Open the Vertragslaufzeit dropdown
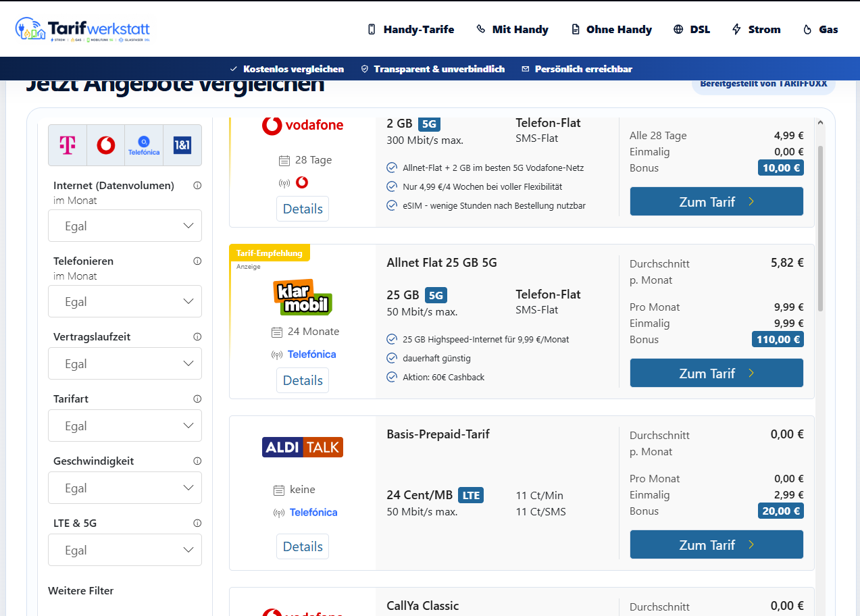860x616 pixels. [x=125, y=363]
